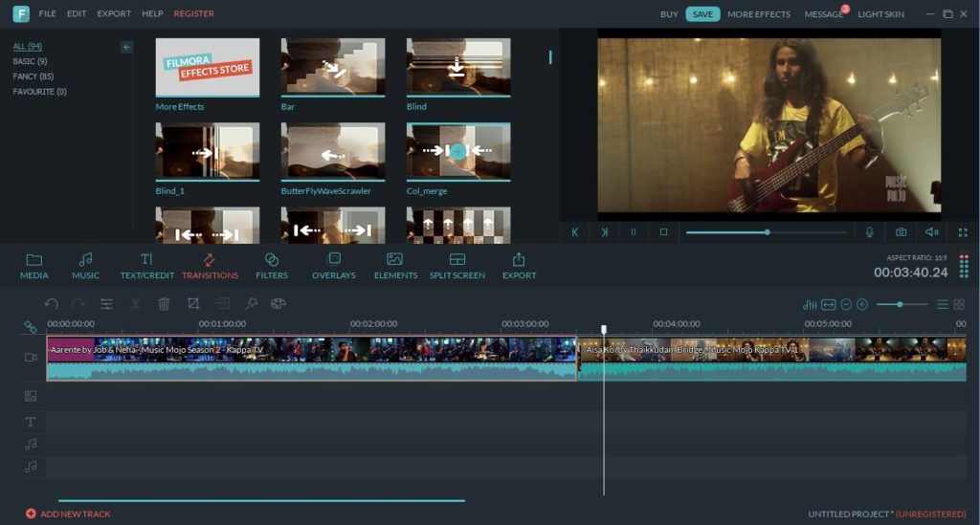
Task: Click the timeline zoom slider
Action: (902, 304)
